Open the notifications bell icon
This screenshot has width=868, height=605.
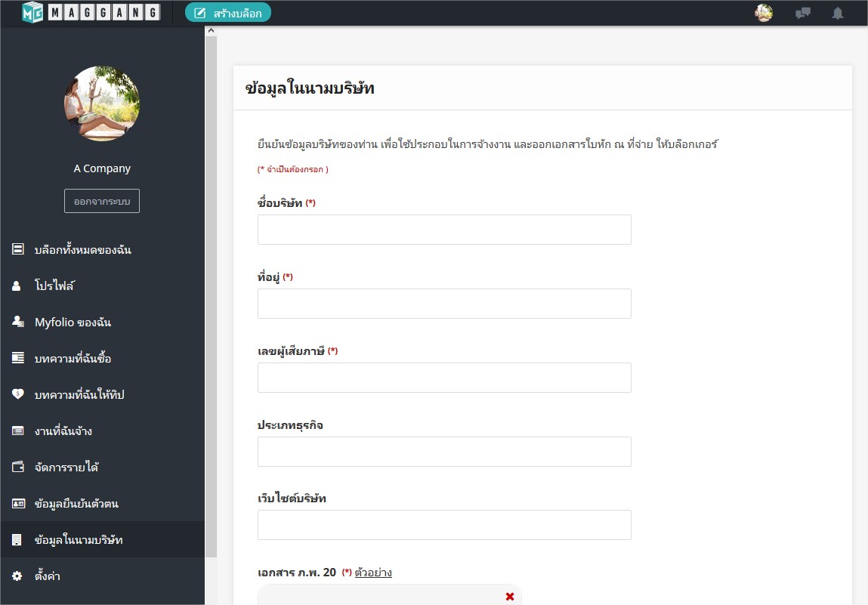click(x=838, y=13)
